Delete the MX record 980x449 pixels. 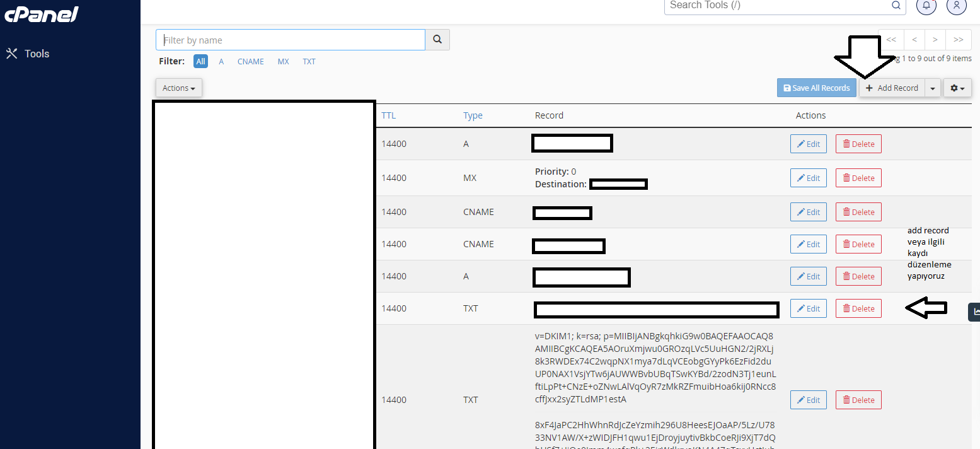click(858, 178)
